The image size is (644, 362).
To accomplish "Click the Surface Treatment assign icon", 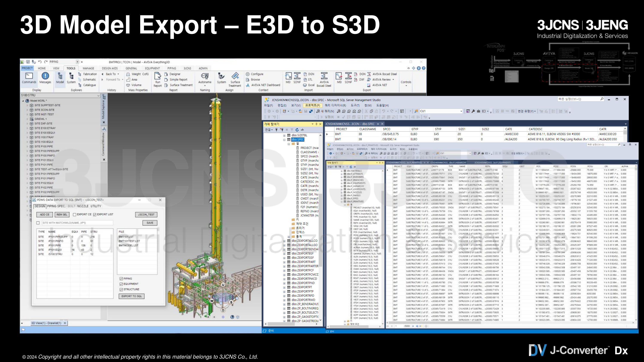I will click(235, 79).
